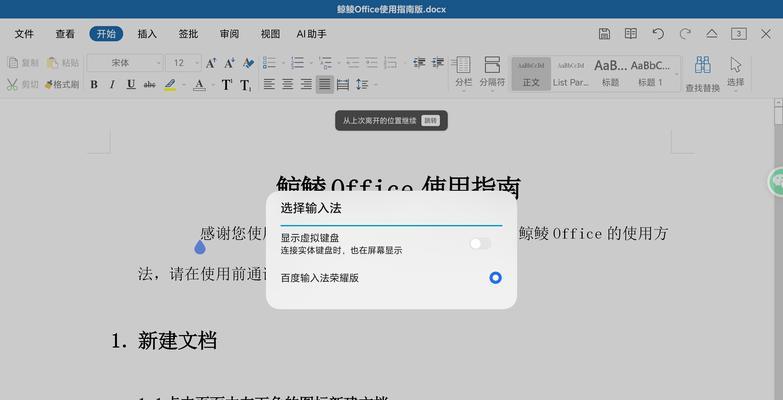Open the highlight color dropdown arrow

183,85
